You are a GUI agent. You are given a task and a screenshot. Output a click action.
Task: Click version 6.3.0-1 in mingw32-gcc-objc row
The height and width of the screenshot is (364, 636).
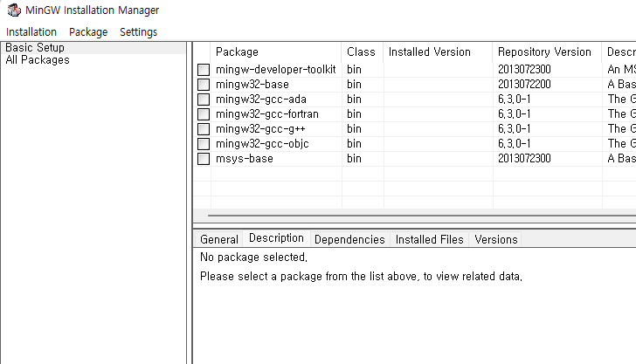514,144
